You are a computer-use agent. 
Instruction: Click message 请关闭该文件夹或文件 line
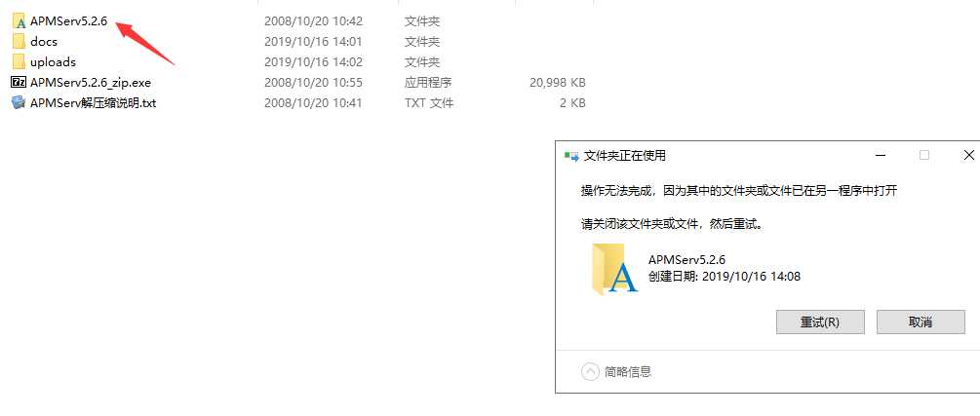673,224
